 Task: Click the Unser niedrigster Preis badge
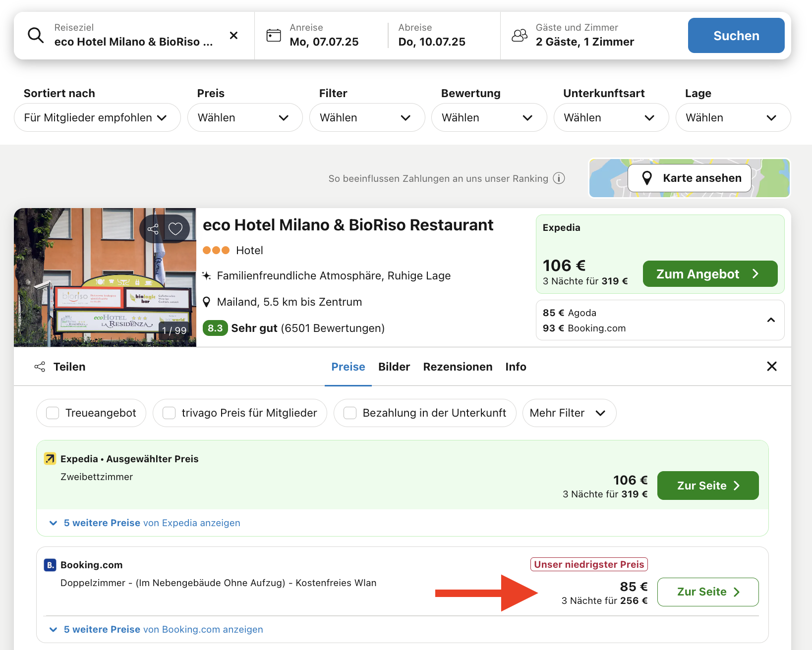point(589,564)
